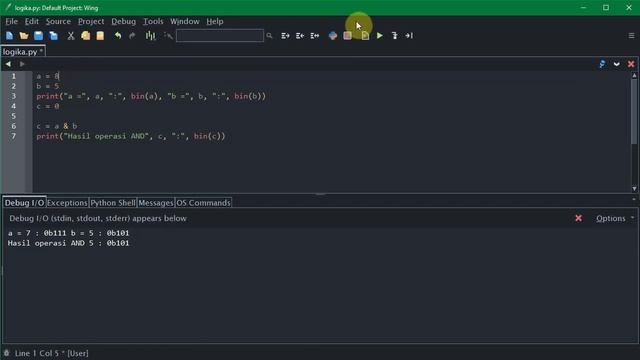Screen dimensions: 640x360
Task: Click the Python symbol menu icon in editor
Action: pos(602,64)
